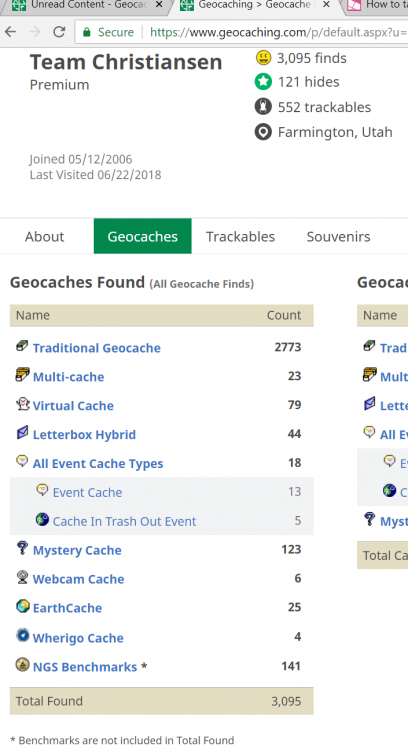Click the Multi-cache icon in Found table
This screenshot has height=750, width=408.
pyautogui.click(x=22, y=375)
